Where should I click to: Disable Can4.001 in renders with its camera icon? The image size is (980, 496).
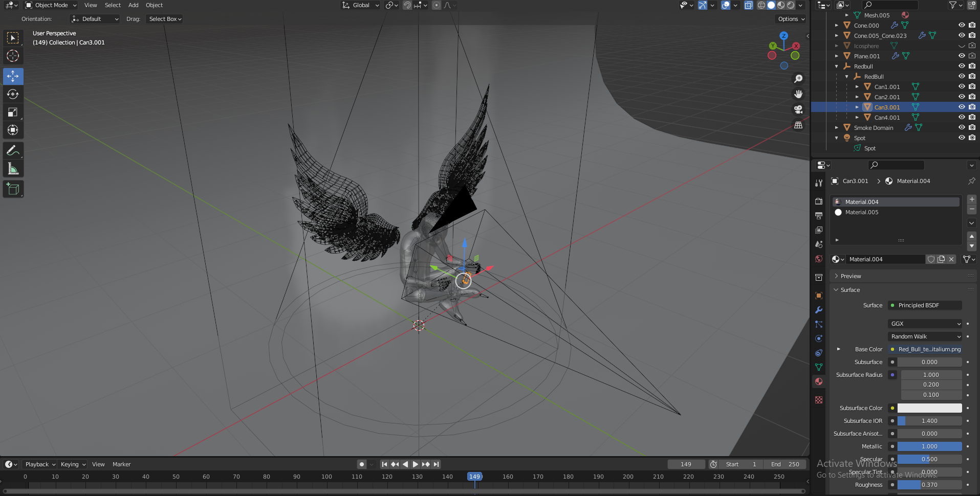(x=972, y=117)
